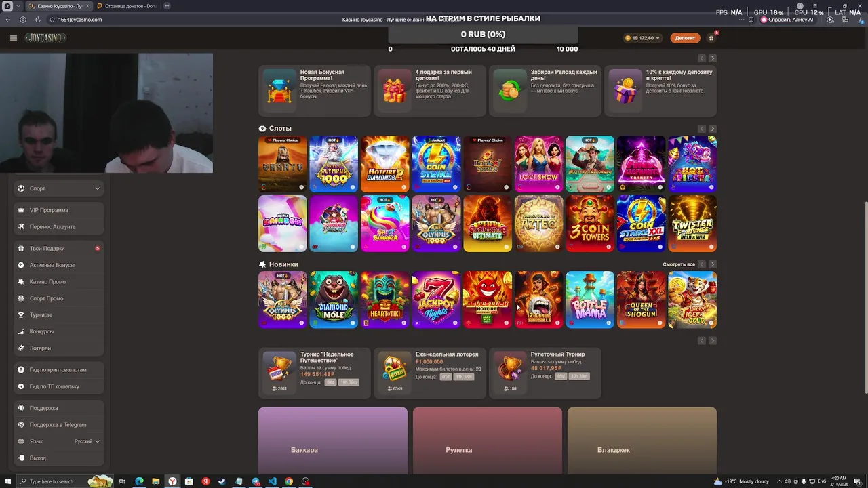Click the Турниры trophy icon in sidebar
Screen dimensions: 868x488
pos(21,314)
